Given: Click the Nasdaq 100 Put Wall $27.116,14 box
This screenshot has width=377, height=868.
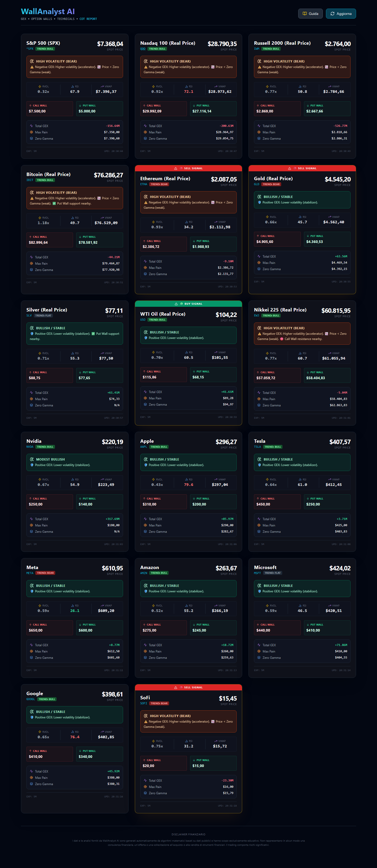Looking at the screenshot, I should pos(213,109).
